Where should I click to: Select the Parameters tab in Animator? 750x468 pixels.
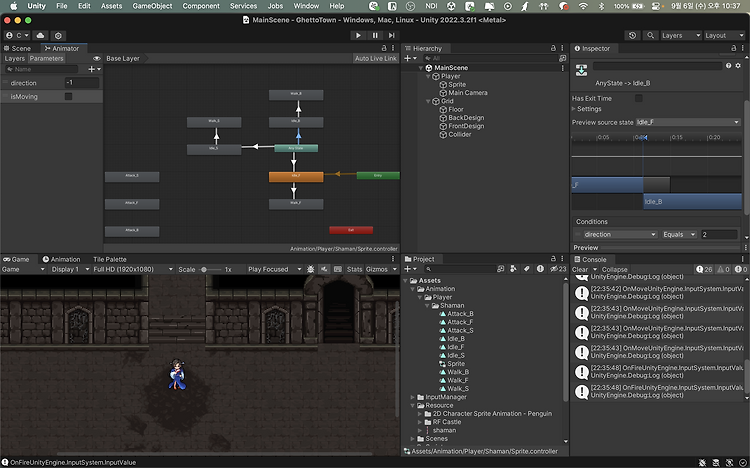click(46, 58)
